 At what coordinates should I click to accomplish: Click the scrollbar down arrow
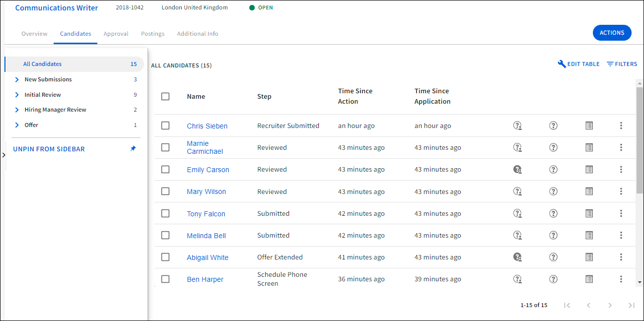pyautogui.click(x=640, y=282)
